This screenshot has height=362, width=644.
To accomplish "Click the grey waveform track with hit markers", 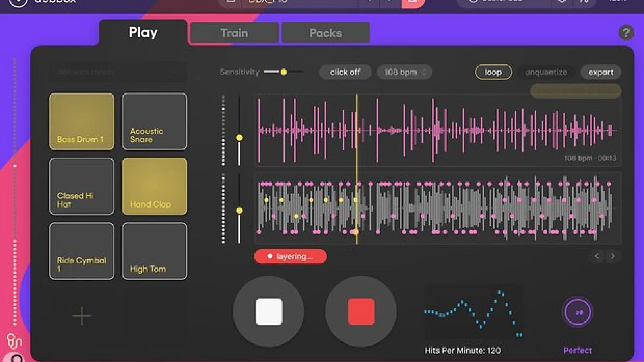I will (438, 208).
